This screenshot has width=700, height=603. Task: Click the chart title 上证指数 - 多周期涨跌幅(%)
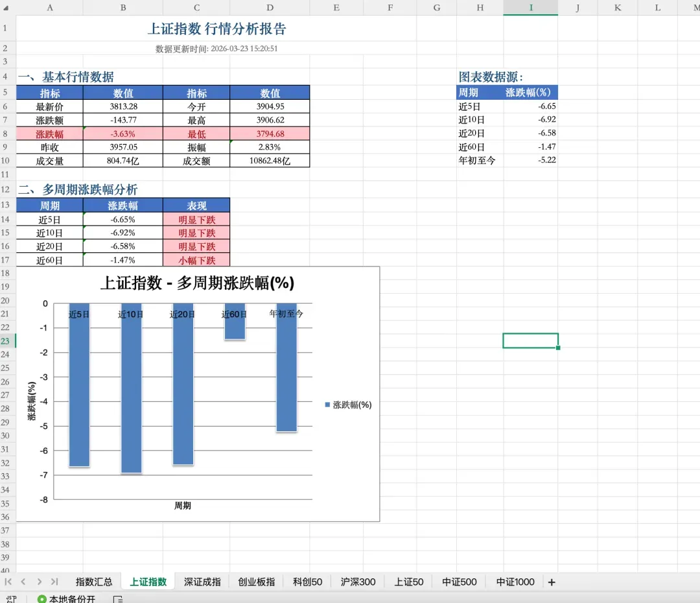click(197, 283)
